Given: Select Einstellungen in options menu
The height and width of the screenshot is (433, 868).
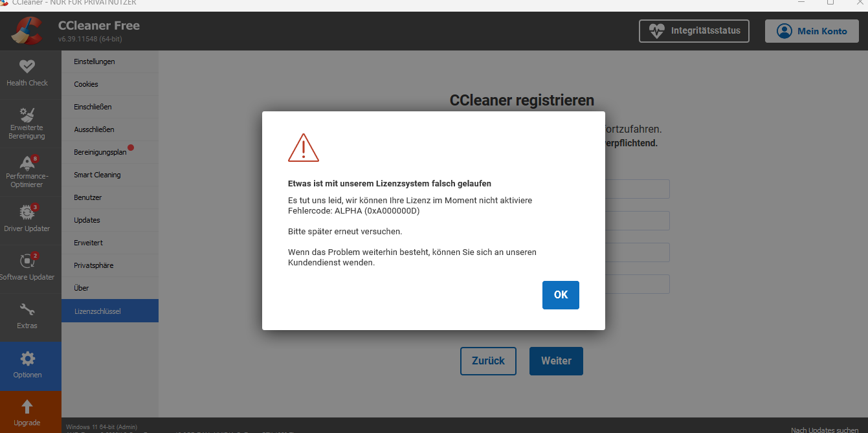Looking at the screenshot, I should (95, 61).
